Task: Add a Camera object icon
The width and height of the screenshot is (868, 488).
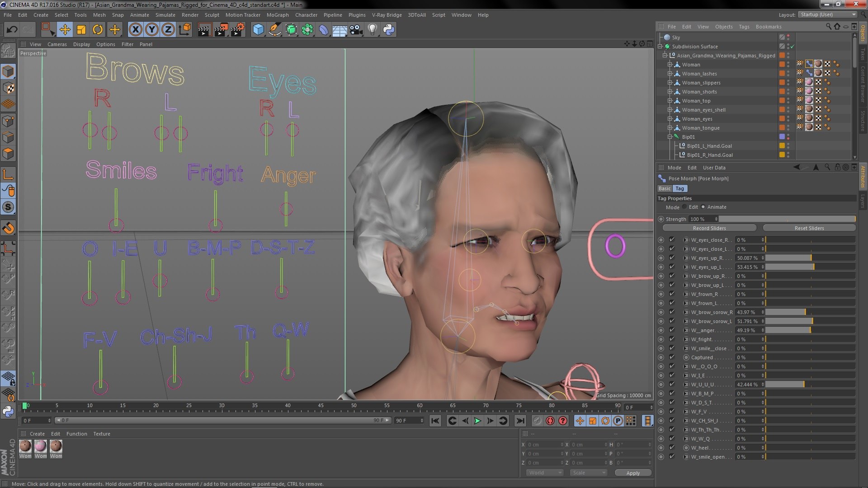Action: pyautogui.click(x=356, y=30)
